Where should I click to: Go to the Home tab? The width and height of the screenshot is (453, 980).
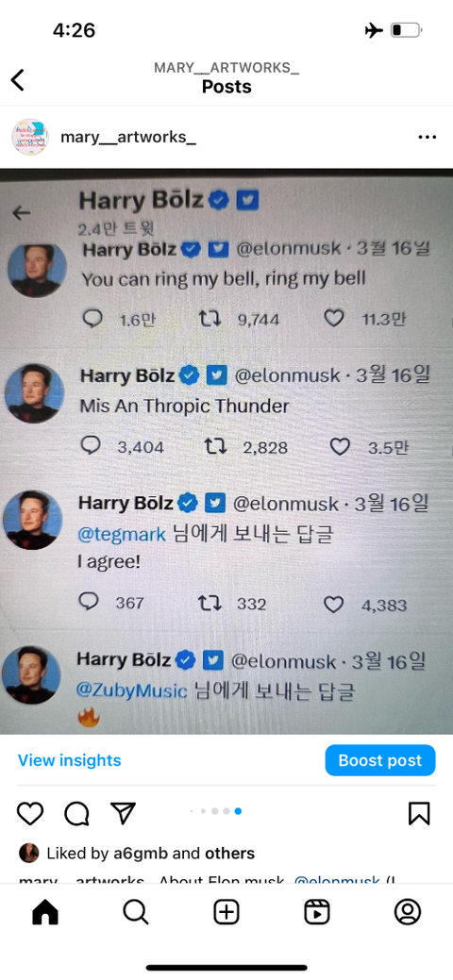(45, 912)
